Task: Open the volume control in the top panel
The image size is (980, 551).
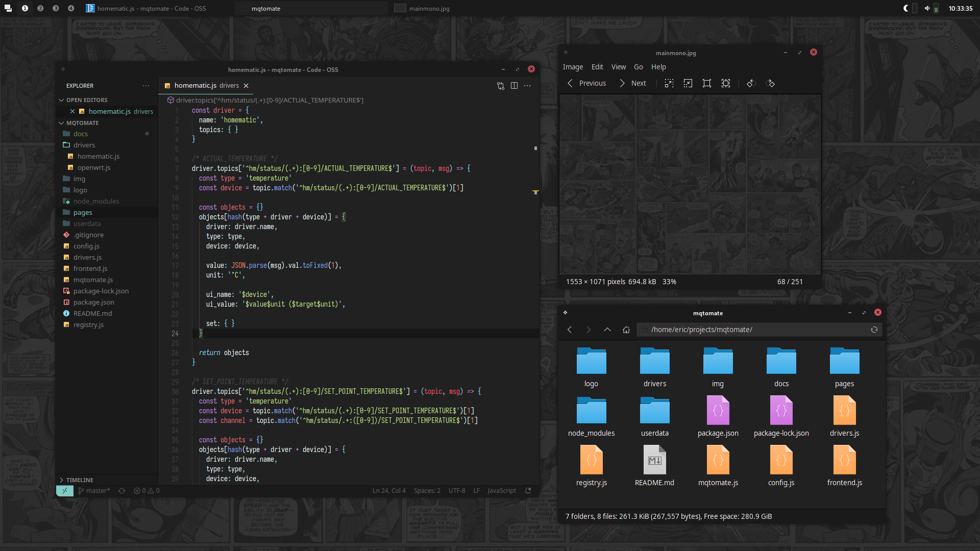Action: pos(927,8)
